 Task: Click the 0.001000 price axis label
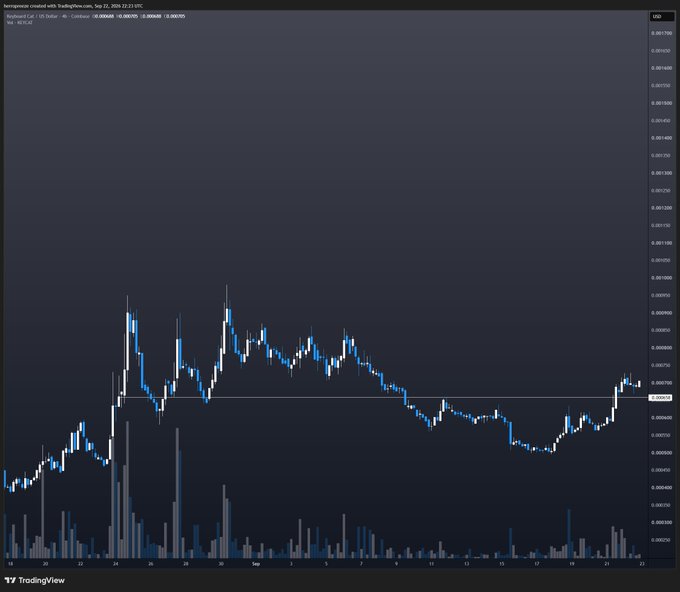pos(661,278)
